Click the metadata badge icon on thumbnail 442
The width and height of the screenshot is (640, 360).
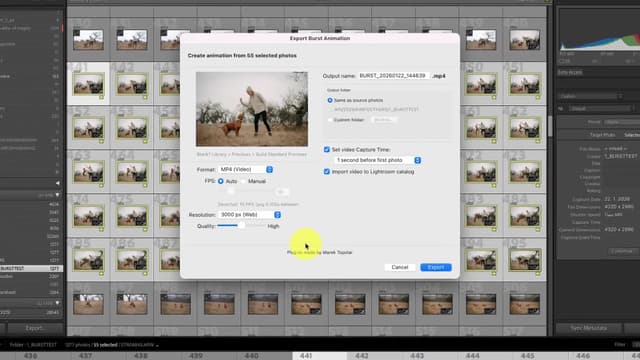click(x=145, y=98)
